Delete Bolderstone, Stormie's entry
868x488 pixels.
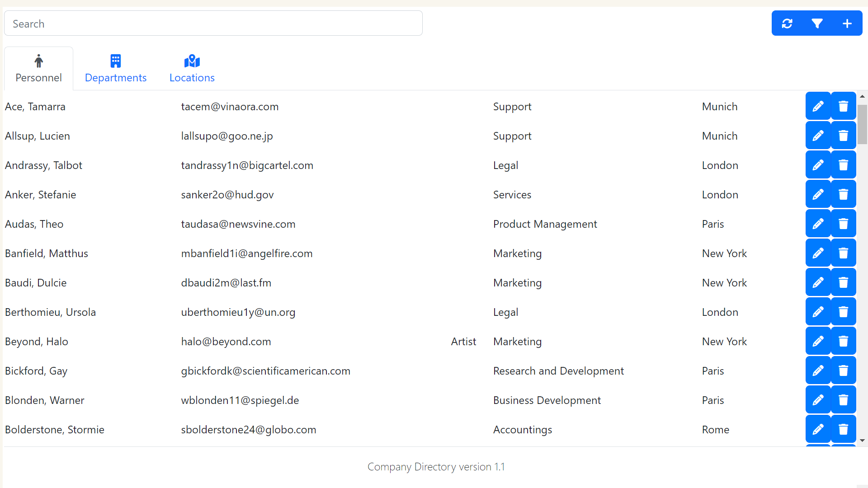point(843,429)
